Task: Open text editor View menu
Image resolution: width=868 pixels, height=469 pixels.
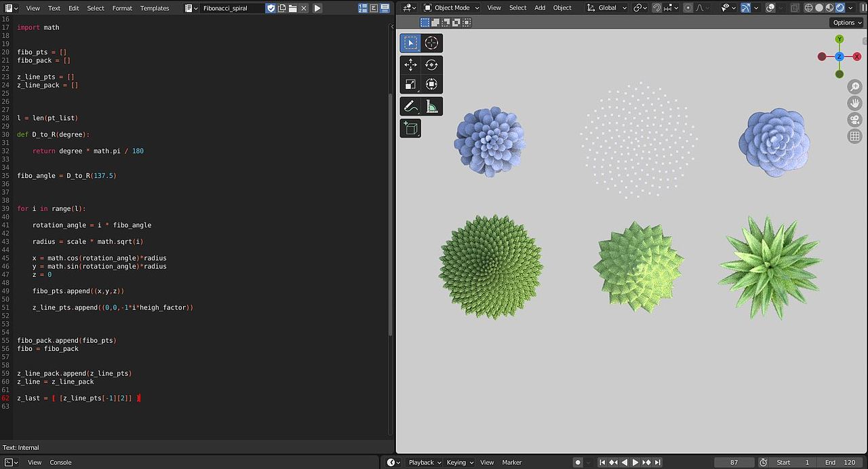Action: [x=33, y=8]
